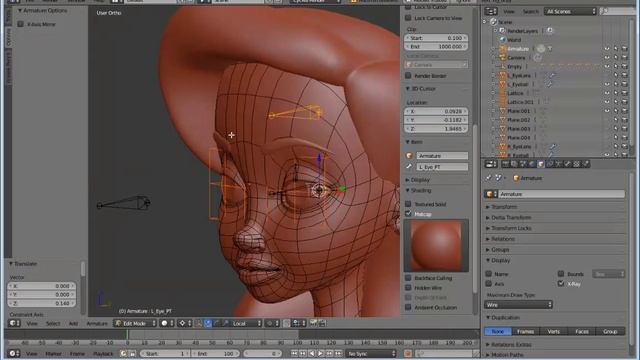Select the translate manipulator arrow icon

(208, 323)
